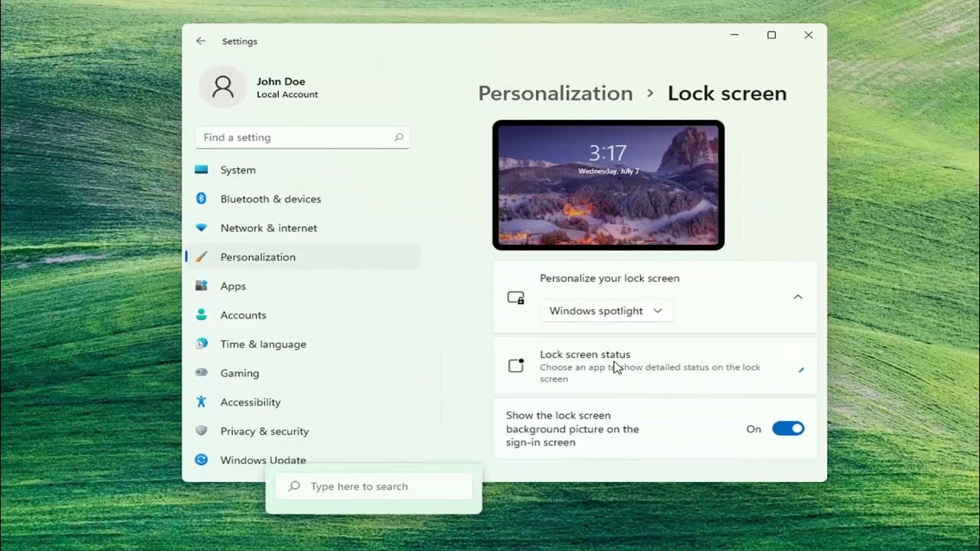Click the On label beside the switch
The width and height of the screenshot is (980, 551).
754,429
